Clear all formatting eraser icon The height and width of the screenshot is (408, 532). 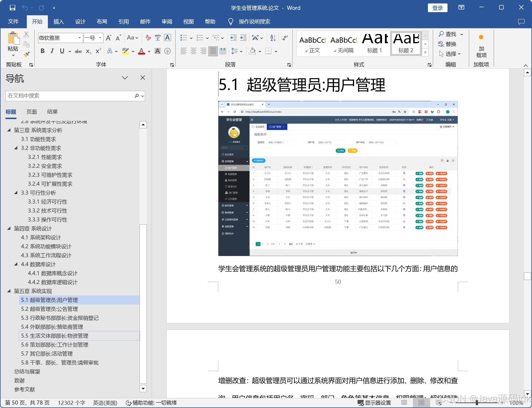(148, 38)
